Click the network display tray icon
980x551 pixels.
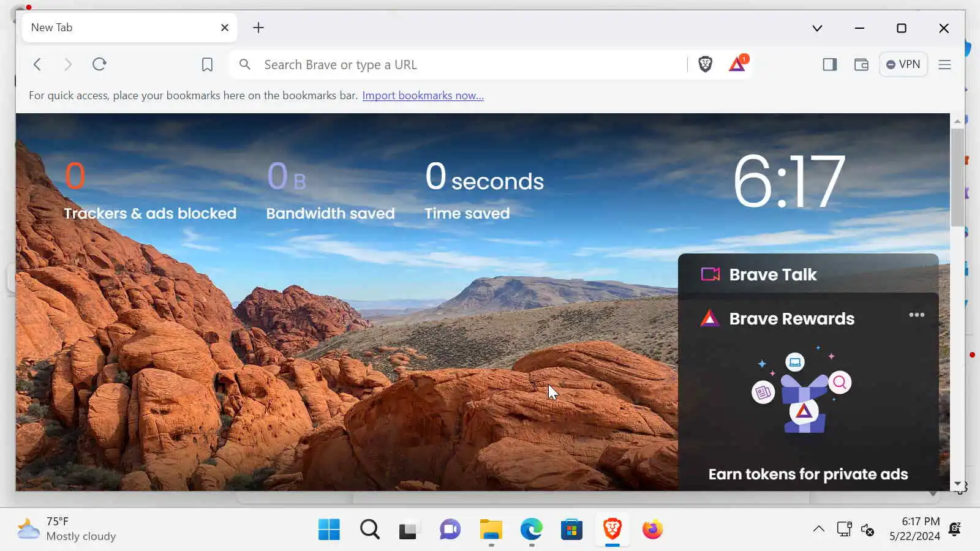[845, 529]
